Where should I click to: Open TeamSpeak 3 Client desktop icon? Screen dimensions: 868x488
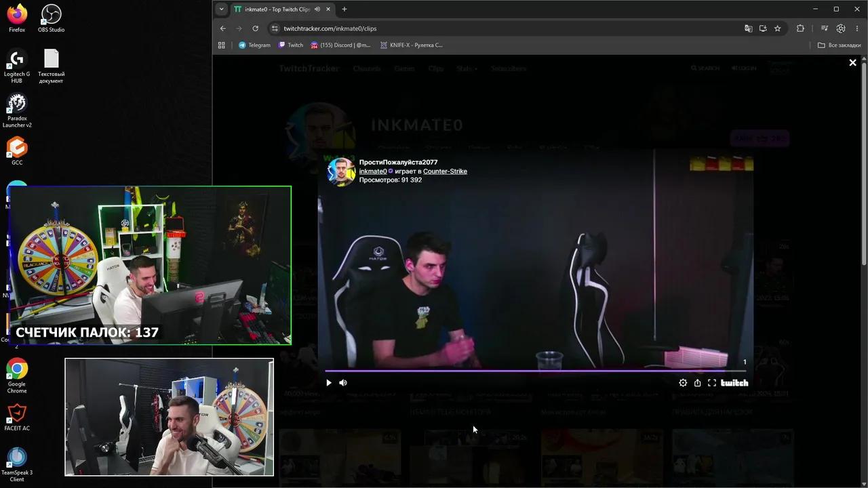point(17,464)
